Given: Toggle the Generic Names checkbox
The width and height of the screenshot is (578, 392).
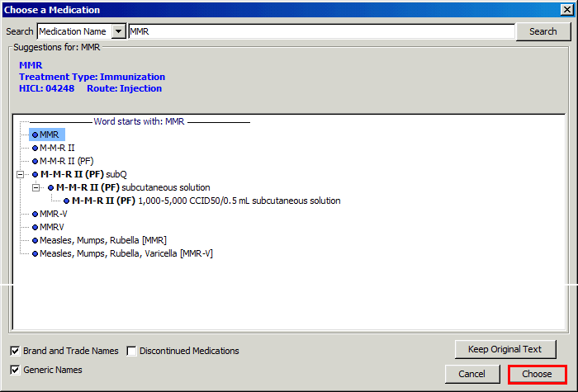Looking at the screenshot, I should pyautogui.click(x=15, y=370).
